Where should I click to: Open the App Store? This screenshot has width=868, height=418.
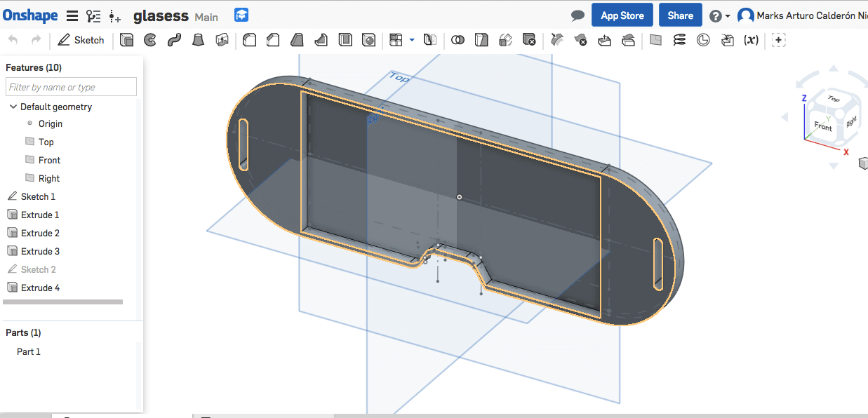click(622, 14)
